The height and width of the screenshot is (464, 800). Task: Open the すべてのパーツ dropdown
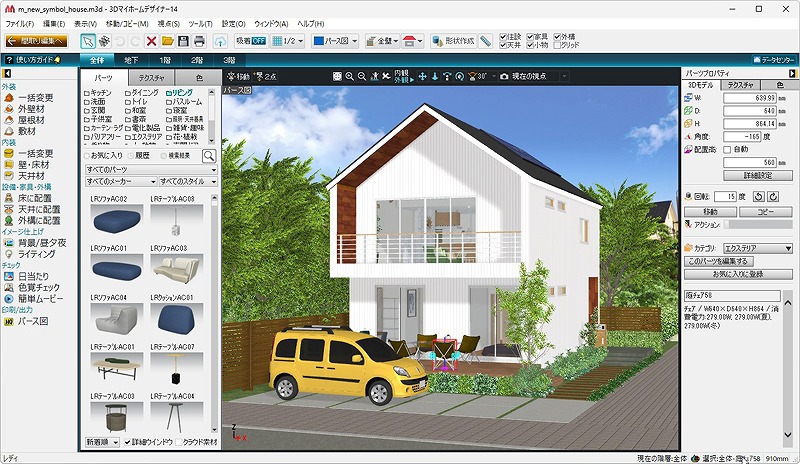(149, 170)
